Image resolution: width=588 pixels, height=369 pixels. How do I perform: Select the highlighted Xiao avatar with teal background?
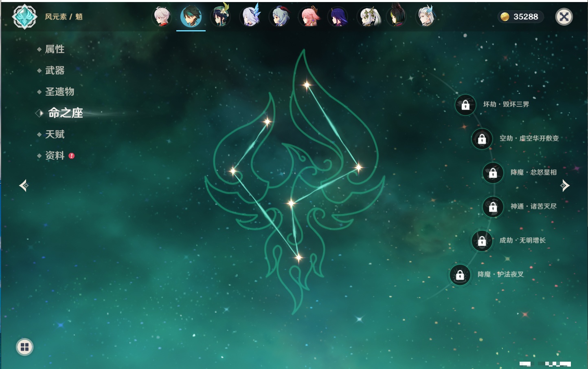point(191,17)
